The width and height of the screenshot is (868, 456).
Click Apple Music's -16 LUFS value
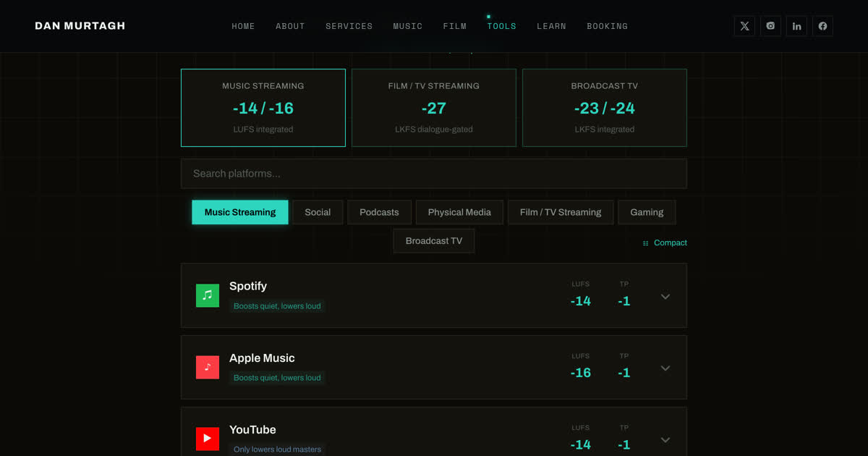tap(581, 373)
